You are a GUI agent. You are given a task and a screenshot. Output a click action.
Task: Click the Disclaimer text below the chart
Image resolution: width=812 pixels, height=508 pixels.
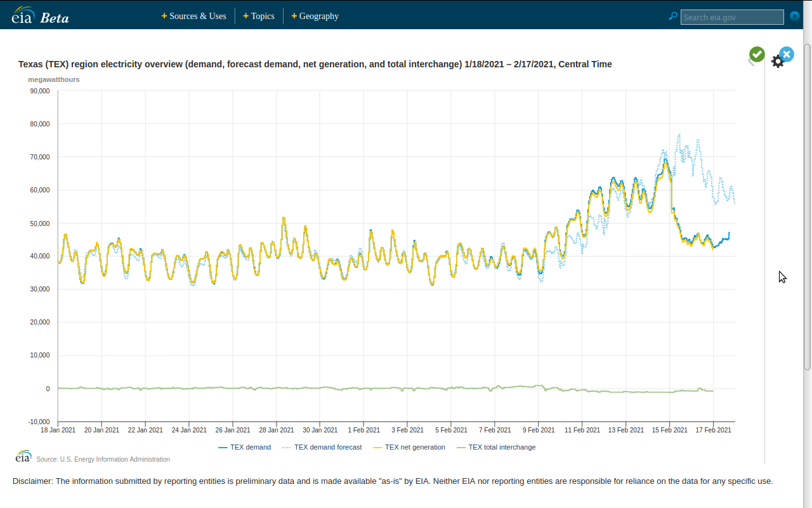click(x=393, y=481)
